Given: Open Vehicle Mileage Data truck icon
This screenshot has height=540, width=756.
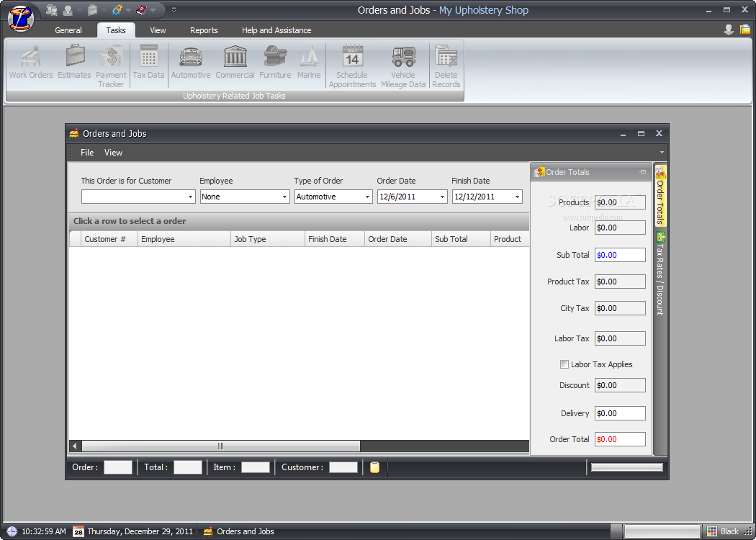Looking at the screenshot, I should (x=403, y=66).
